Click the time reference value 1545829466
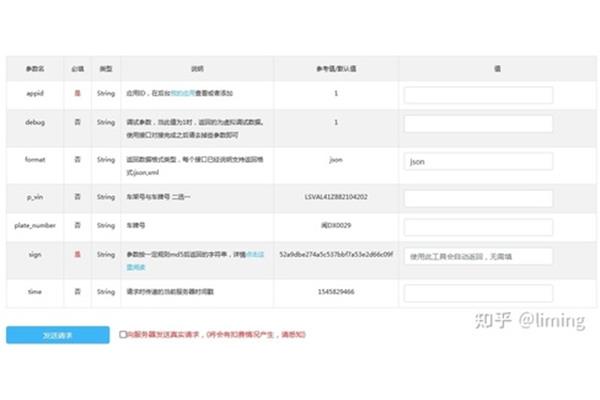This screenshot has height=400, width=600. [x=336, y=292]
